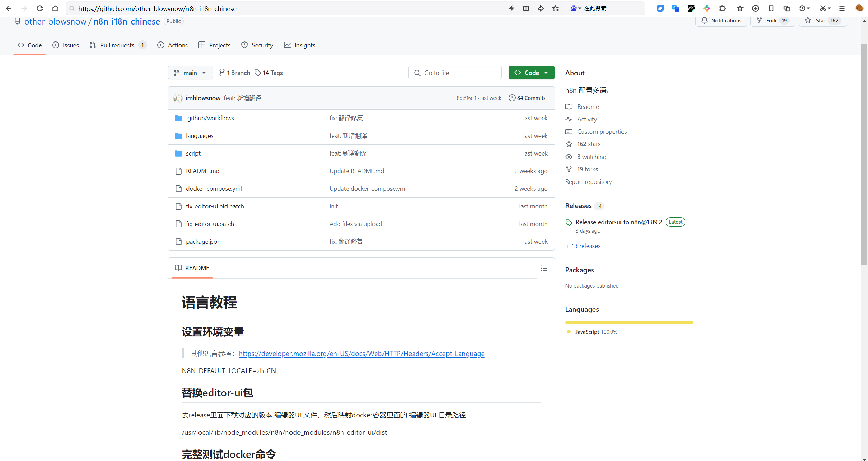Open imblowsnow author avatar
The height and width of the screenshot is (461, 868).
(x=178, y=98)
